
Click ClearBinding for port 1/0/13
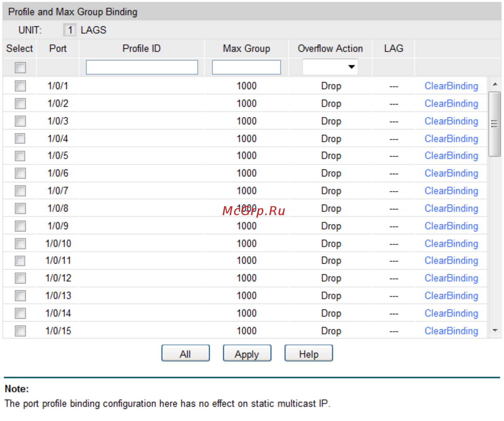coord(451,296)
